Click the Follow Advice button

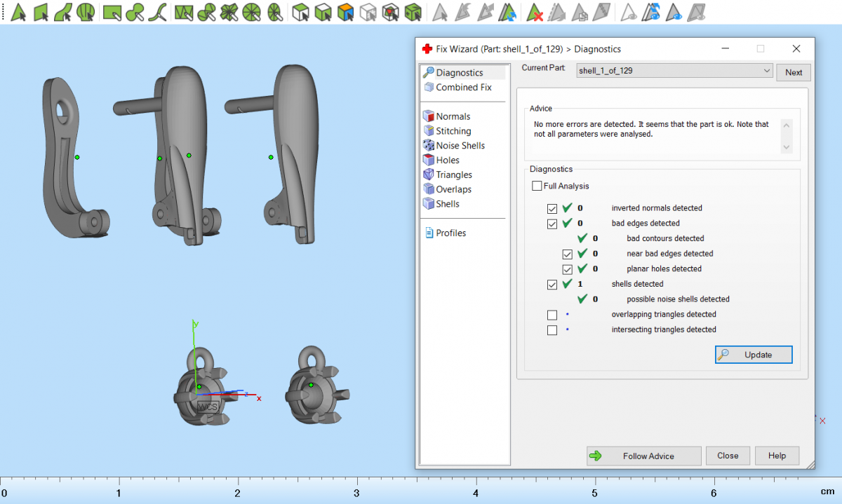(643, 456)
